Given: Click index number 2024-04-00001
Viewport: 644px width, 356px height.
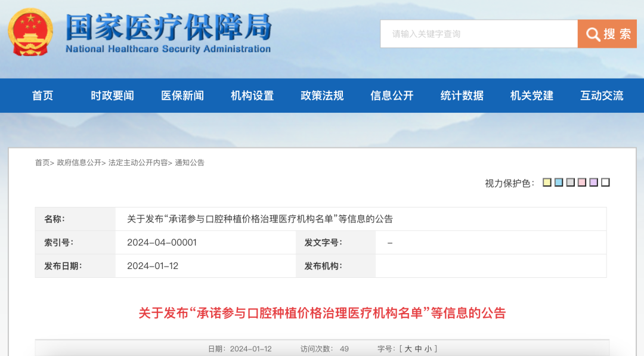Looking at the screenshot, I should (162, 243).
